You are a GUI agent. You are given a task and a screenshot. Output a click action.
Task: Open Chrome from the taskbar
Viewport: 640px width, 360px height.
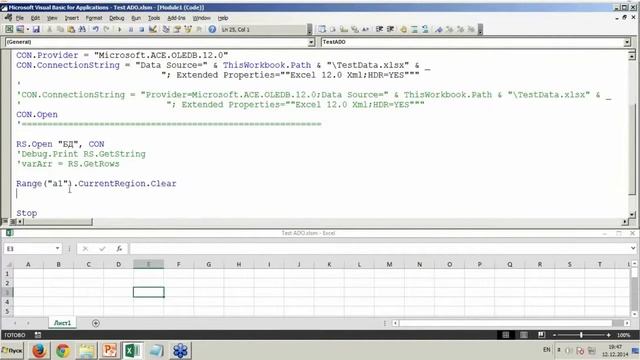63,351
